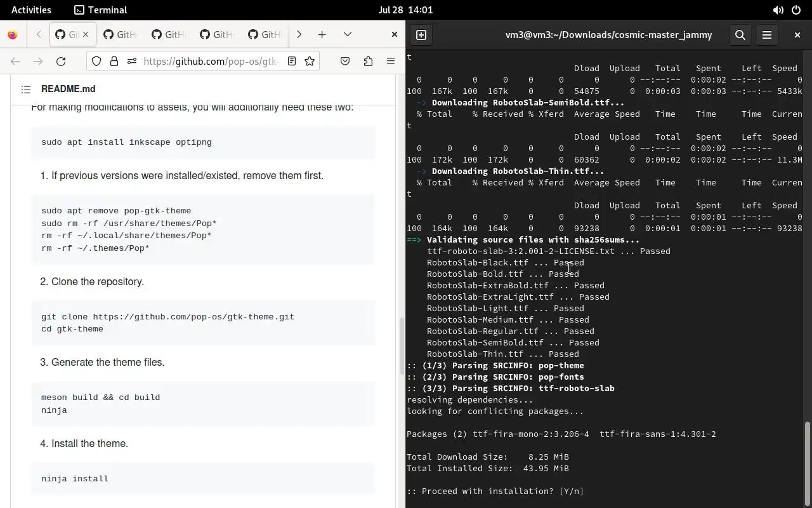The height and width of the screenshot is (508, 812).
Task: Go back to the previous page
Action: pyautogui.click(x=15, y=61)
